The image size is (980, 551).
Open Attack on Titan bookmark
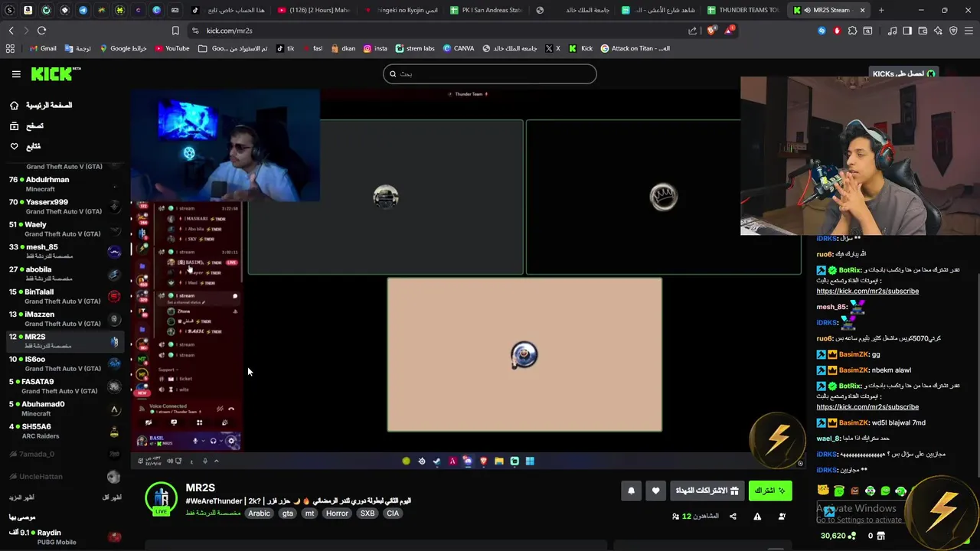click(635, 48)
